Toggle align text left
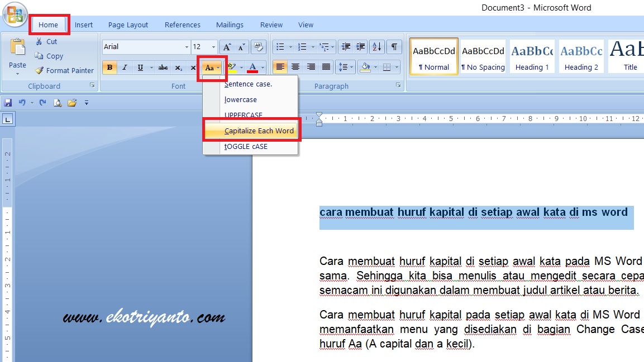The width and height of the screenshot is (644, 362). click(x=280, y=67)
